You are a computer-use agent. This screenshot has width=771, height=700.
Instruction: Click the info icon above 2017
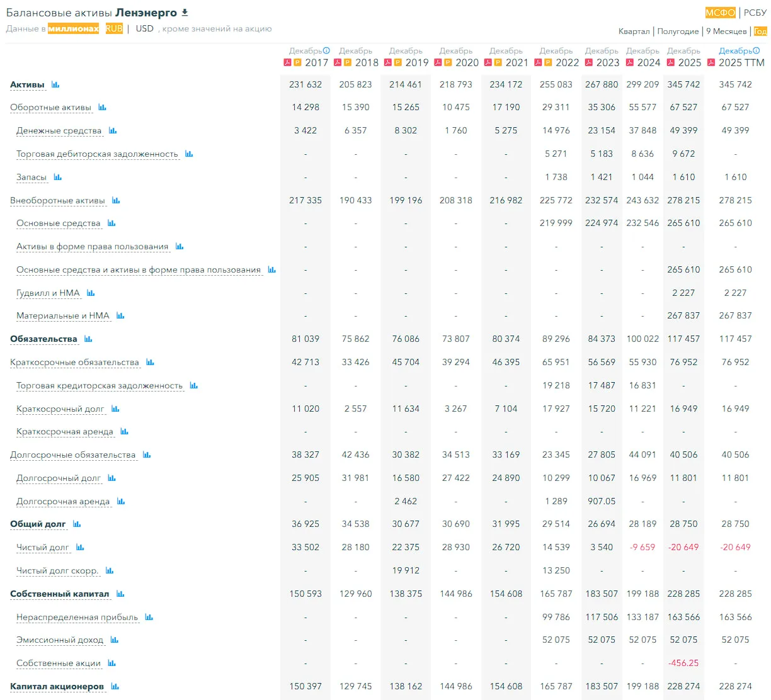326,50
